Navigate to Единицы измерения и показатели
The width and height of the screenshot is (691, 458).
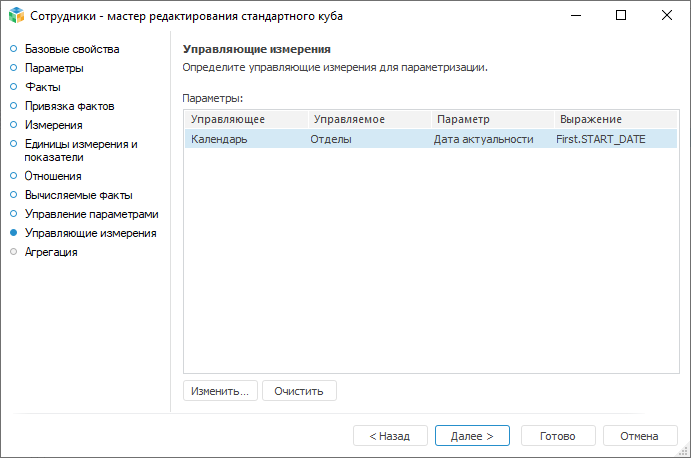[x=81, y=150]
